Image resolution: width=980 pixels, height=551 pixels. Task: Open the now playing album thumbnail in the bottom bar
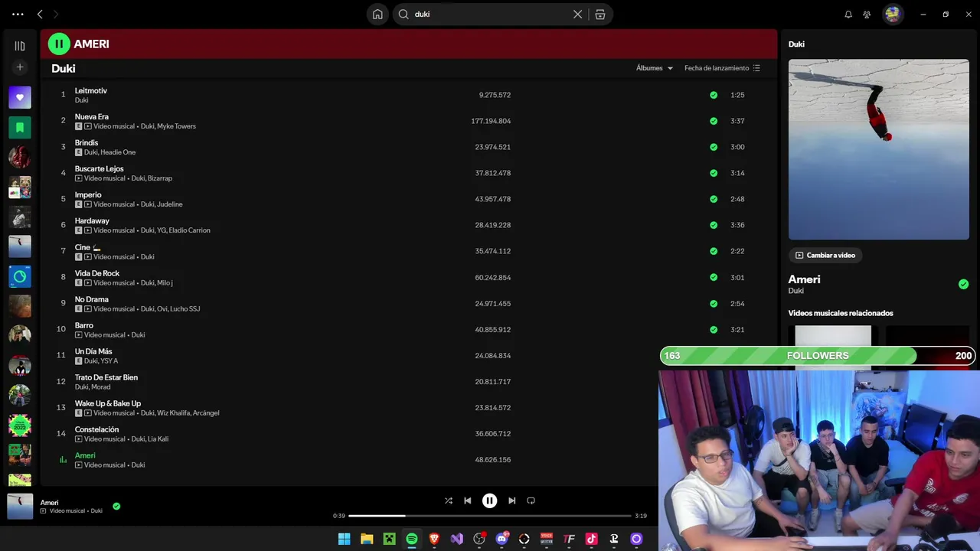[20, 507]
